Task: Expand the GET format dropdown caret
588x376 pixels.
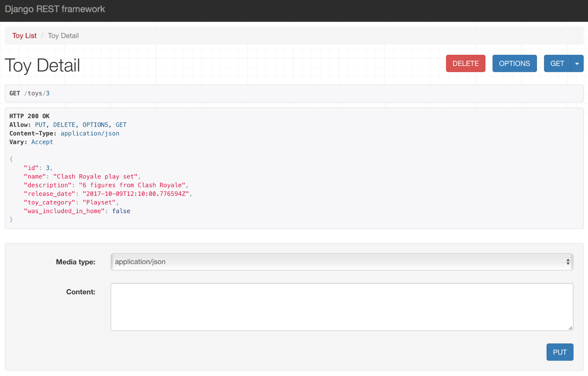Action: 577,63
